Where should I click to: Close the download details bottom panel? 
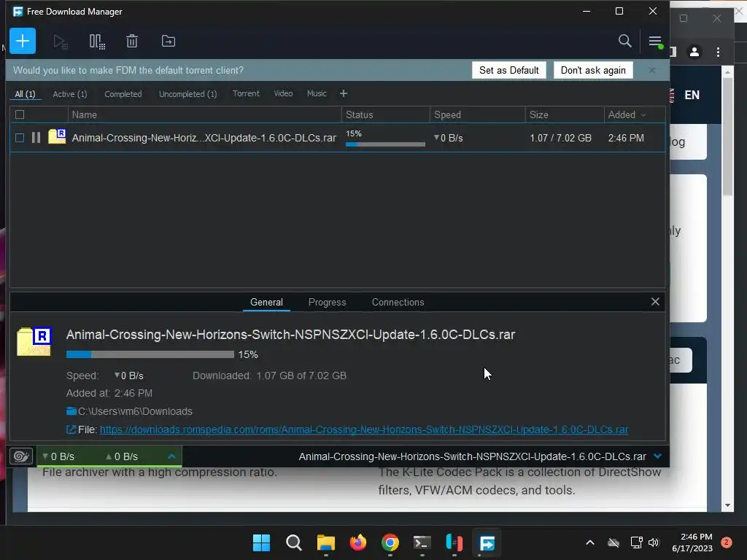click(x=655, y=301)
